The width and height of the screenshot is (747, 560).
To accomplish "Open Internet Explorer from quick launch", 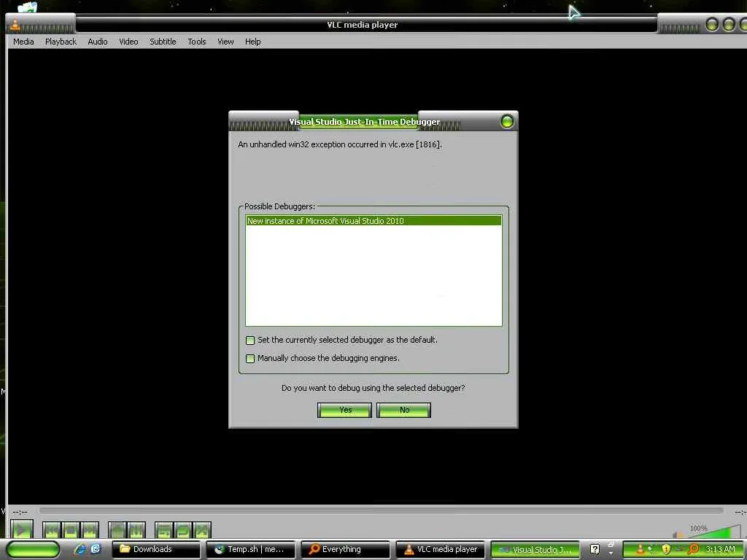I will click(x=80, y=549).
